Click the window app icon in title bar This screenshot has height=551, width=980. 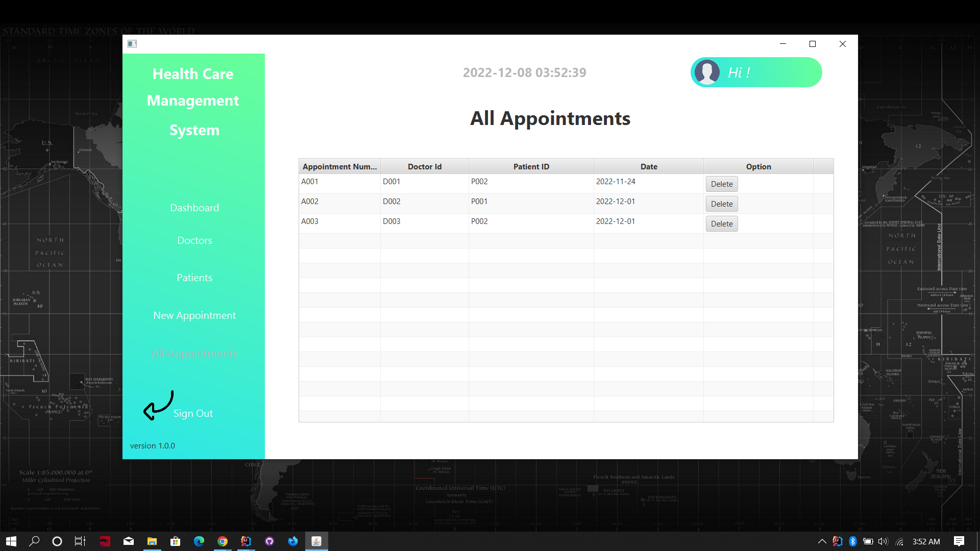(132, 44)
